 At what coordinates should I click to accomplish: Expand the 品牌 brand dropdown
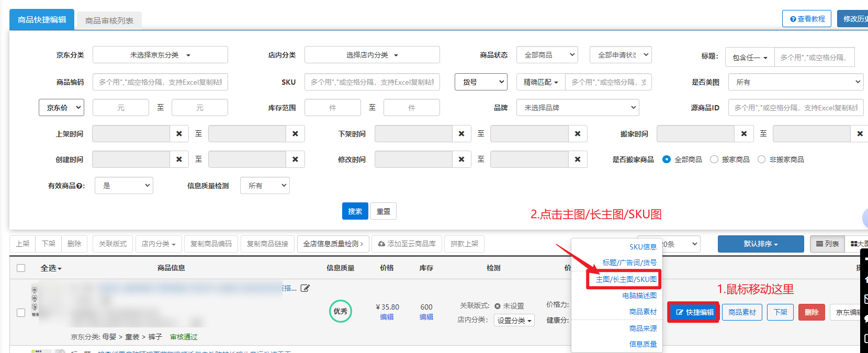click(x=577, y=108)
